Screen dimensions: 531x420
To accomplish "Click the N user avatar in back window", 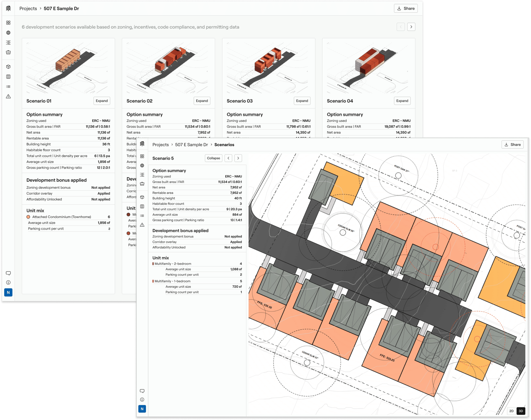I will click(8, 292).
